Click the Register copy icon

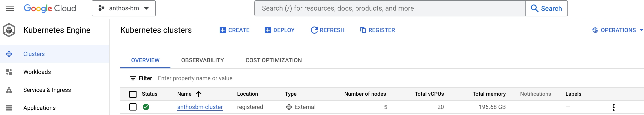pos(363,30)
